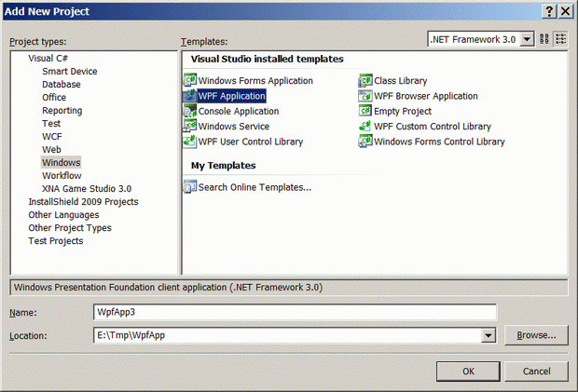Select the Web project type

coord(51,149)
